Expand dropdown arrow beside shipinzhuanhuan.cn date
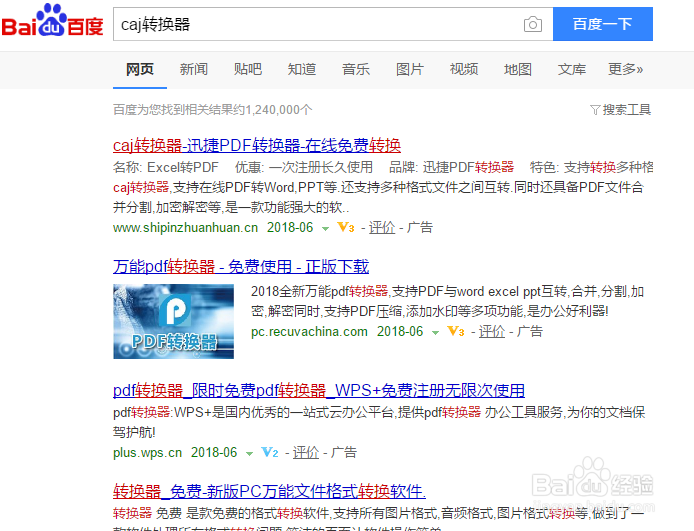This screenshot has width=694, height=531. tap(325, 229)
